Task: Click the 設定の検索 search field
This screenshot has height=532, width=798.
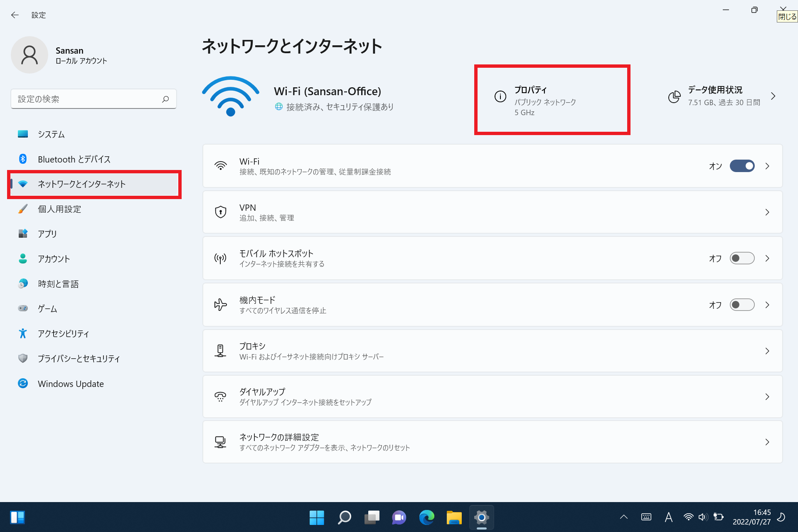Action: tap(94, 99)
